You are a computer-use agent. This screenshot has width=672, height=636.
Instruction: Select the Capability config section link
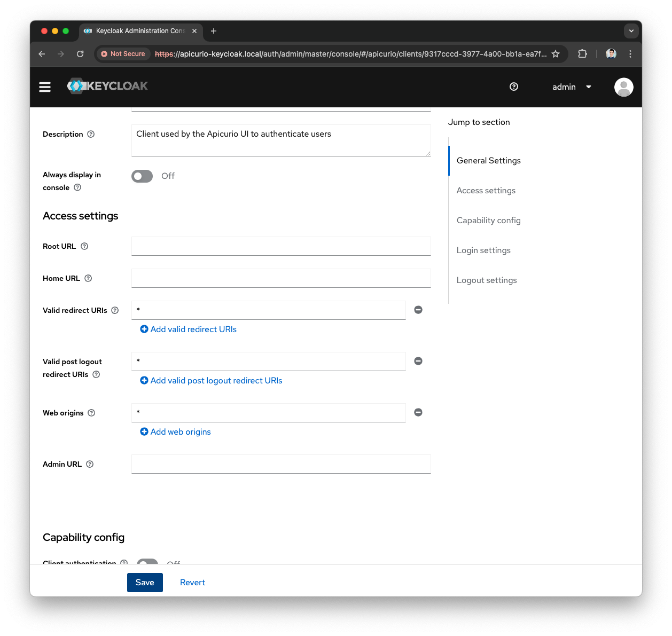488,220
